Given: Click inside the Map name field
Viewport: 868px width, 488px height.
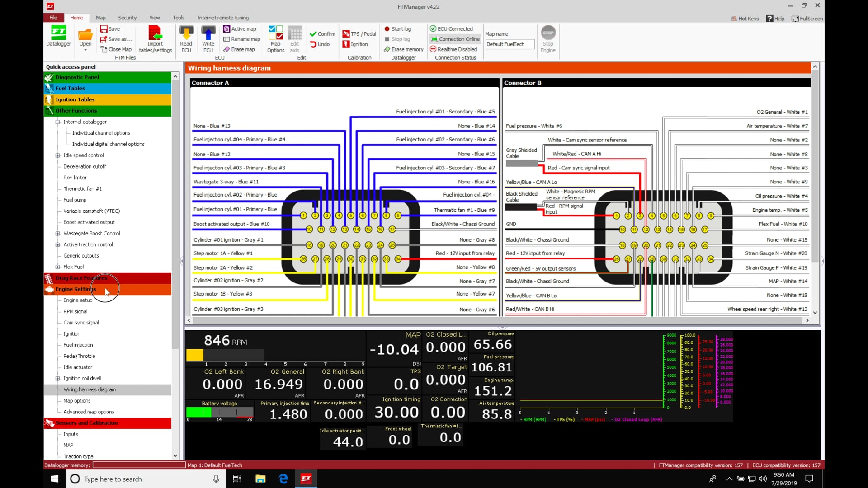Looking at the screenshot, I should [509, 44].
